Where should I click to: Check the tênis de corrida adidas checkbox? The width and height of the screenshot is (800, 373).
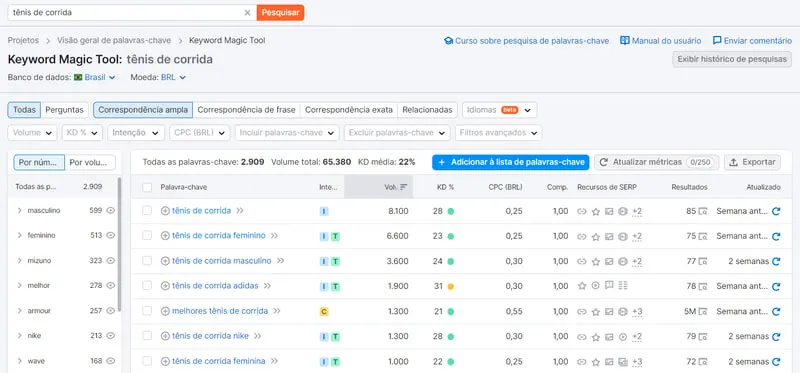click(x=147, y=286)
